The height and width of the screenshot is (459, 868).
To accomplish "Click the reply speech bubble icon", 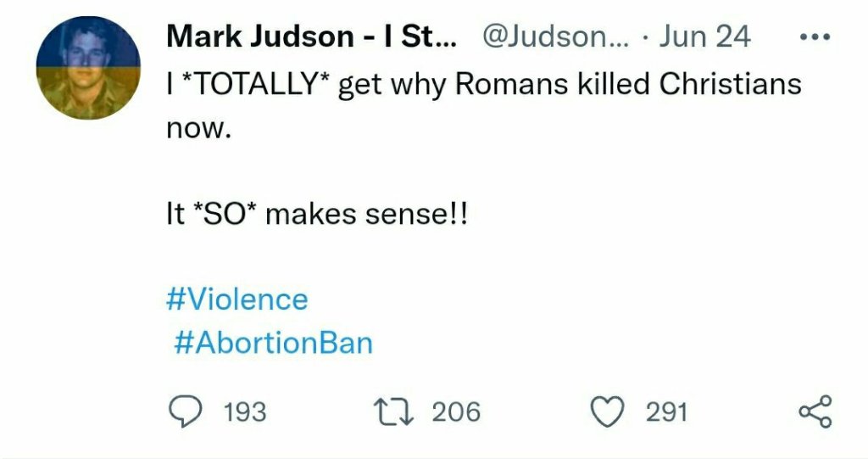I will pos(181,412).
